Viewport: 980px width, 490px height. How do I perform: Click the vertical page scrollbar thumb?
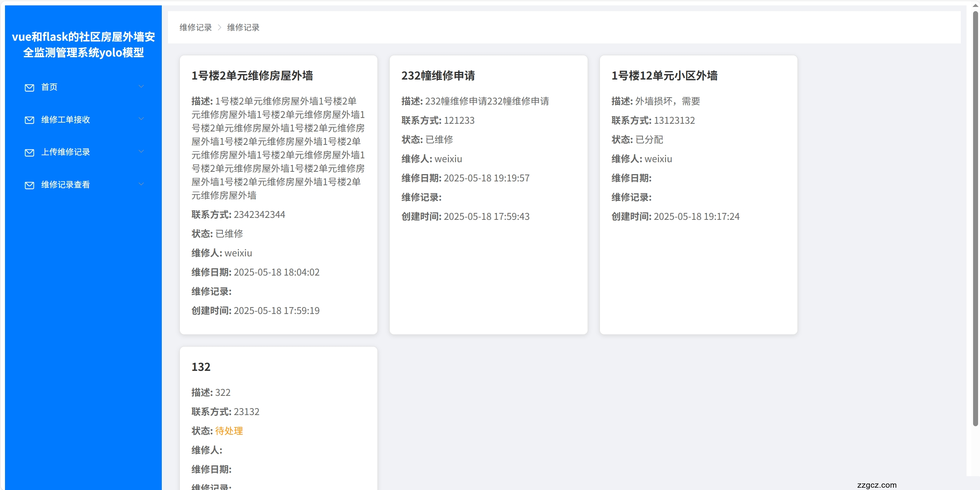[x=975, y=219]
